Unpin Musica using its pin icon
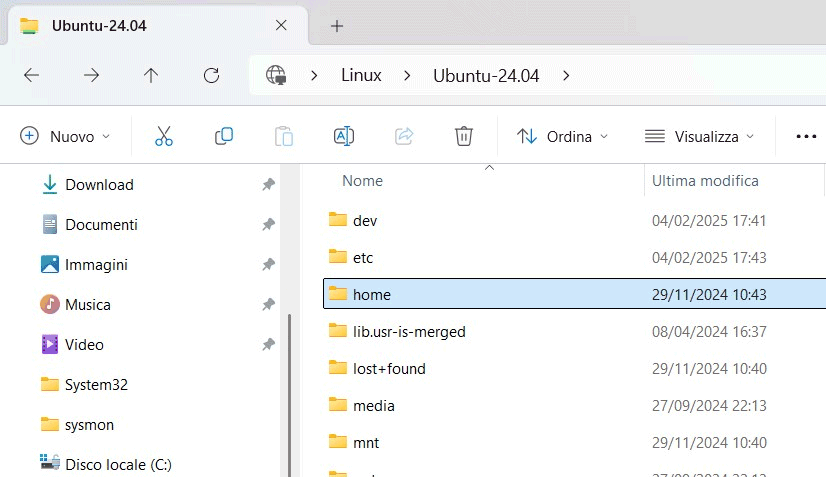Image resolution: width=826 pixels, height=477 pixels. (x=269, y=304)
